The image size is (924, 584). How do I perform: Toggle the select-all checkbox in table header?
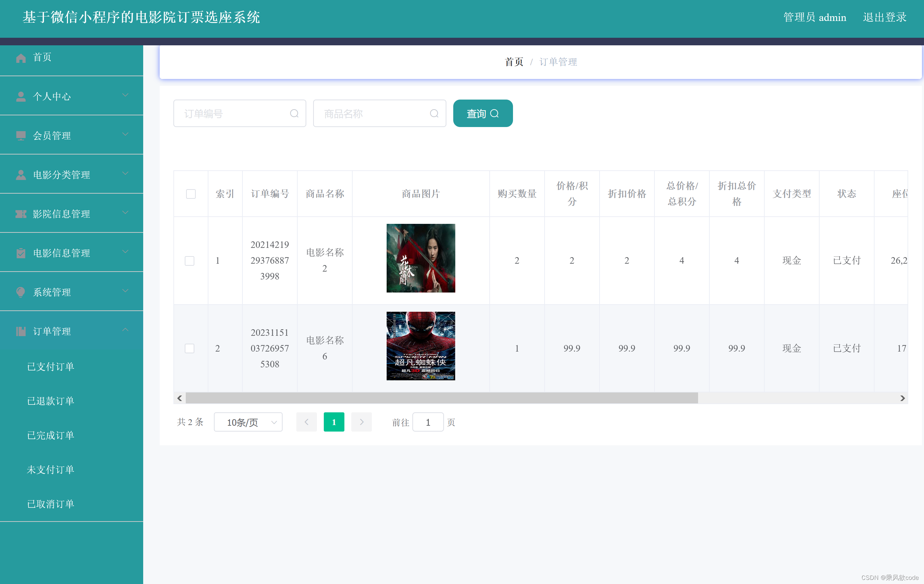tap(191, 194)
